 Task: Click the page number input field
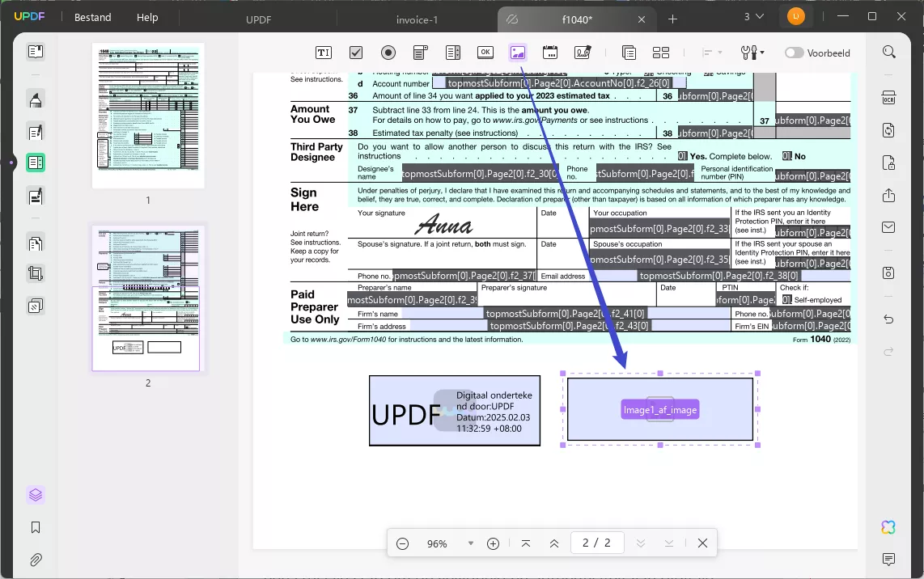(x=596, y=543)
